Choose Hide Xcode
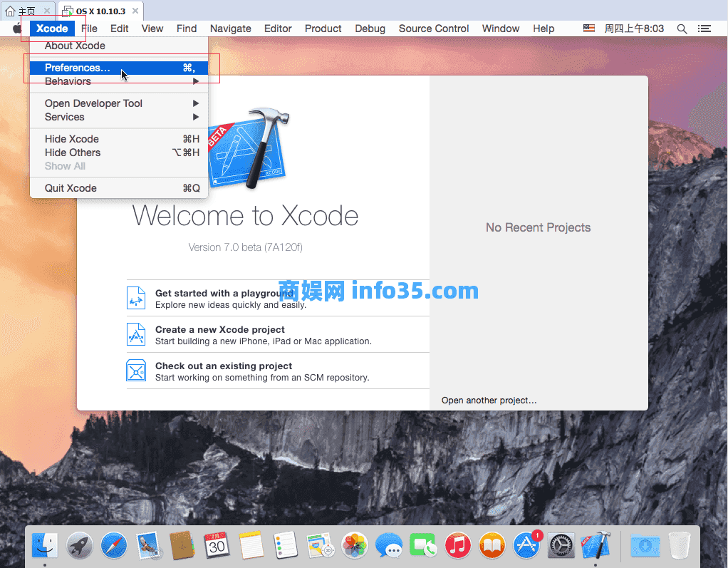The height and width of the screenshot is (568, 728). pyautogui.click(x=119, y=139)
